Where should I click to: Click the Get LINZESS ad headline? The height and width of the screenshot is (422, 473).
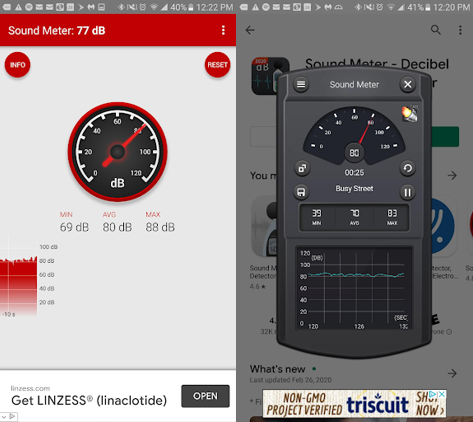point(89,400)
